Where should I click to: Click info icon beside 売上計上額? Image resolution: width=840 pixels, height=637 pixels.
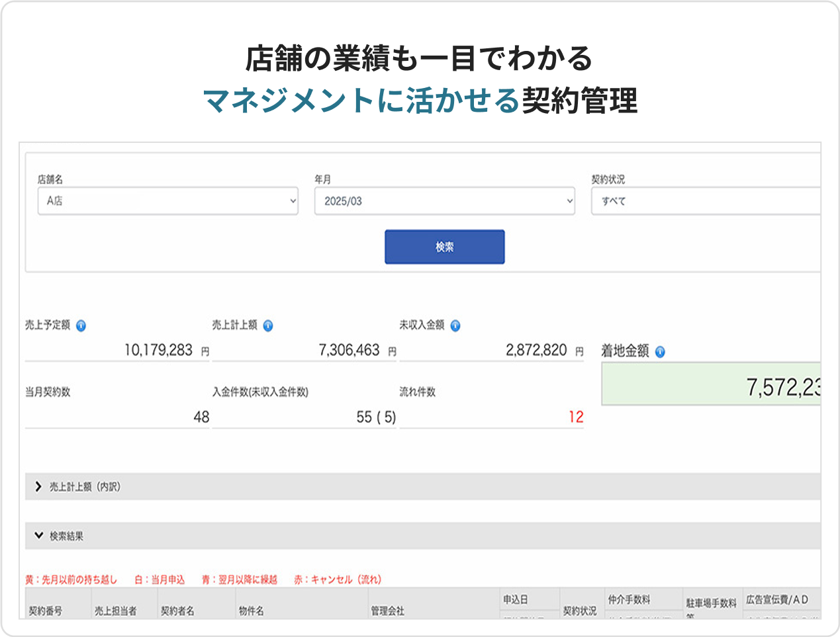coord(268,325)
